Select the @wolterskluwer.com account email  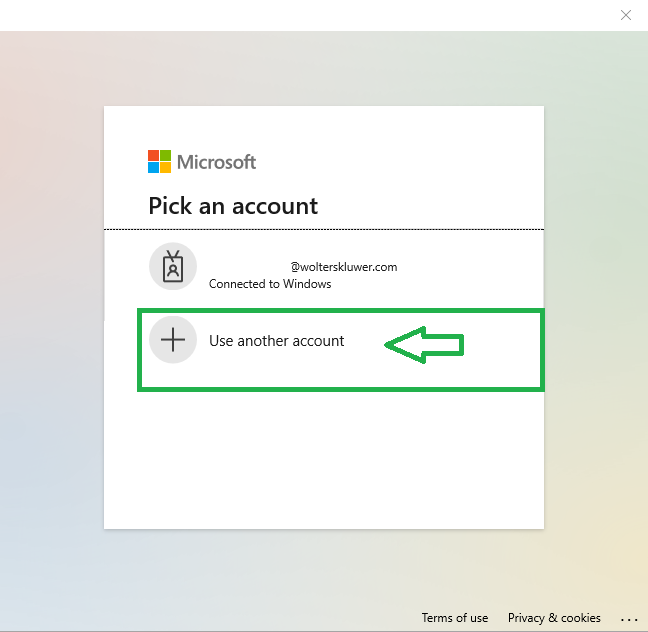[344, 267]
